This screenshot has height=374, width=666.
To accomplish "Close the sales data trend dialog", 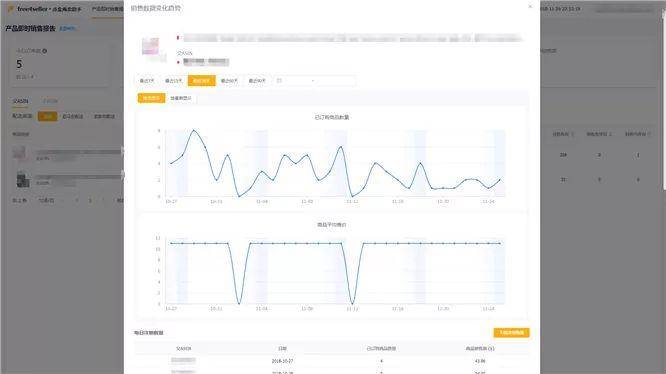I will [530, 6].
